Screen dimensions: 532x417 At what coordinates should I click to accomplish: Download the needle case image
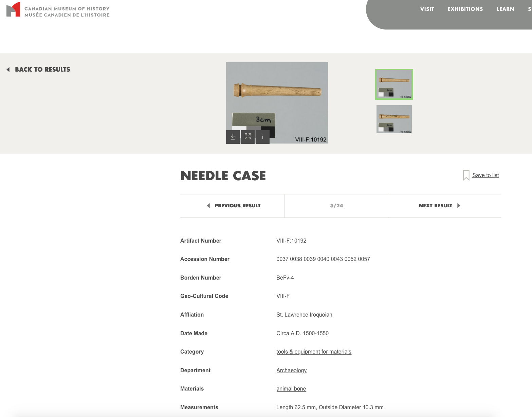233,137
